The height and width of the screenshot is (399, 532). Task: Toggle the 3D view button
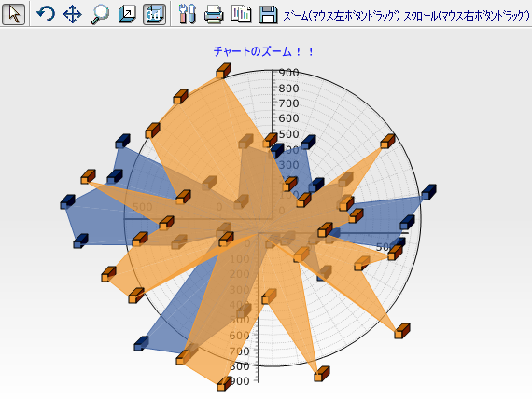[154, 15]
